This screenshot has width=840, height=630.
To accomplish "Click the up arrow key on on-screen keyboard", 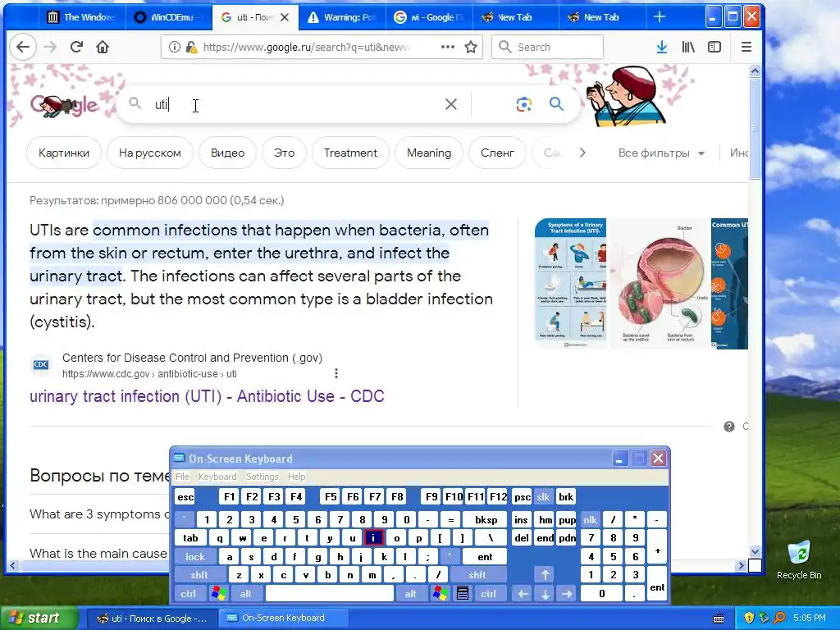I will point(545,575).
